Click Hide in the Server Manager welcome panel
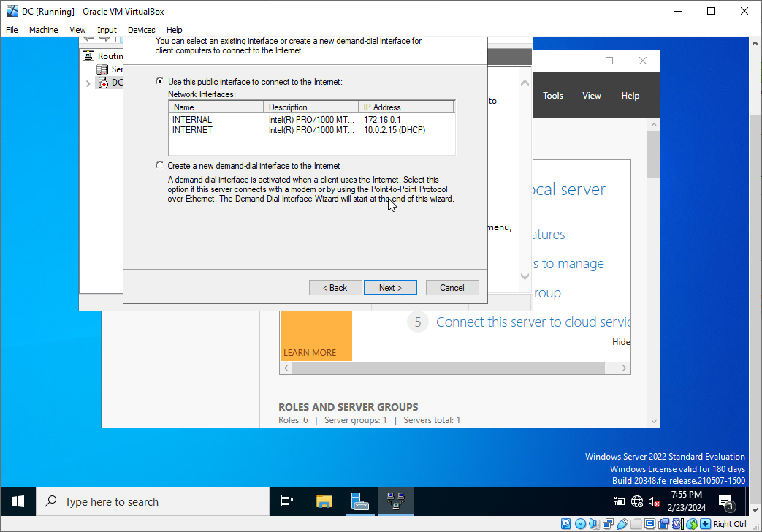This screenshot has width=762, height=532. pyautogui.click(x=621, y=342)
